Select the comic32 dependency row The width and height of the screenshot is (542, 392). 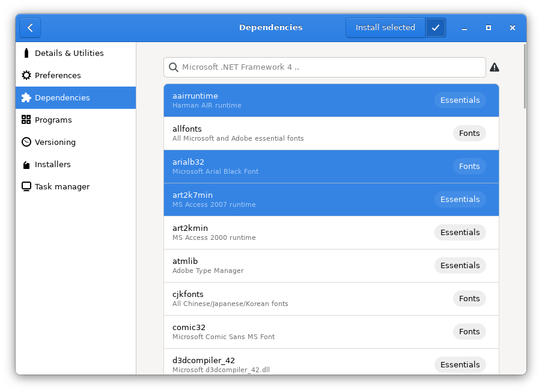pyautogui.click(x=331, y=332)
